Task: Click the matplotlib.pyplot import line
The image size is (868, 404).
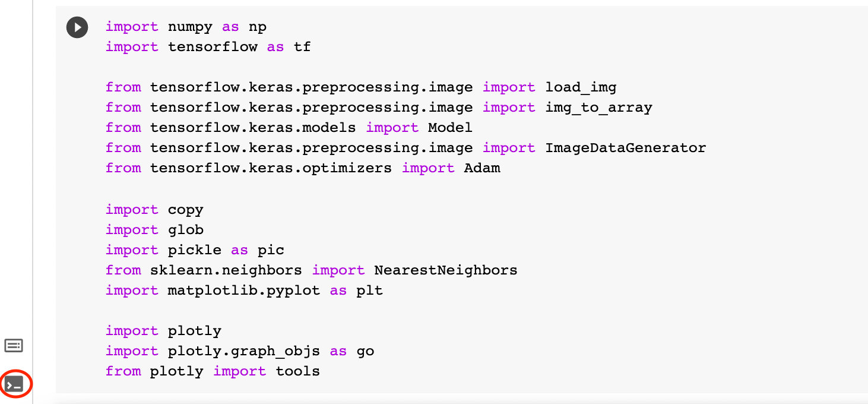Action: (243, 290)
